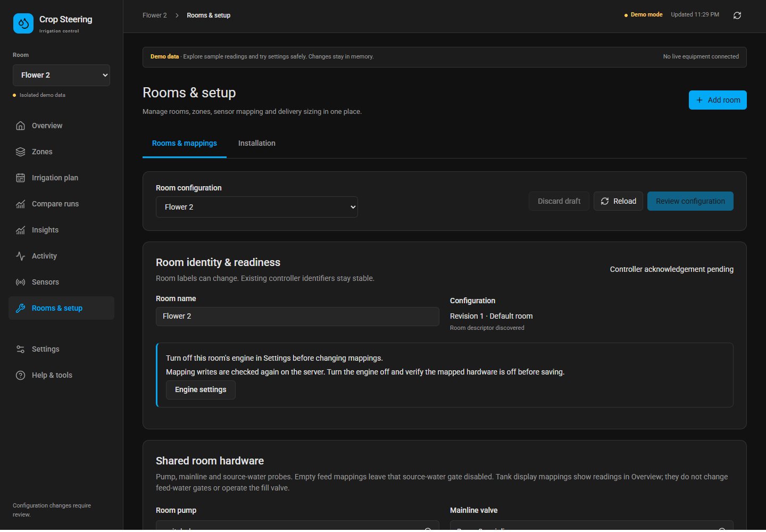The image size is (766, 532).
Task: Click the Sensors radio signal icon
Action: [21, 282]
